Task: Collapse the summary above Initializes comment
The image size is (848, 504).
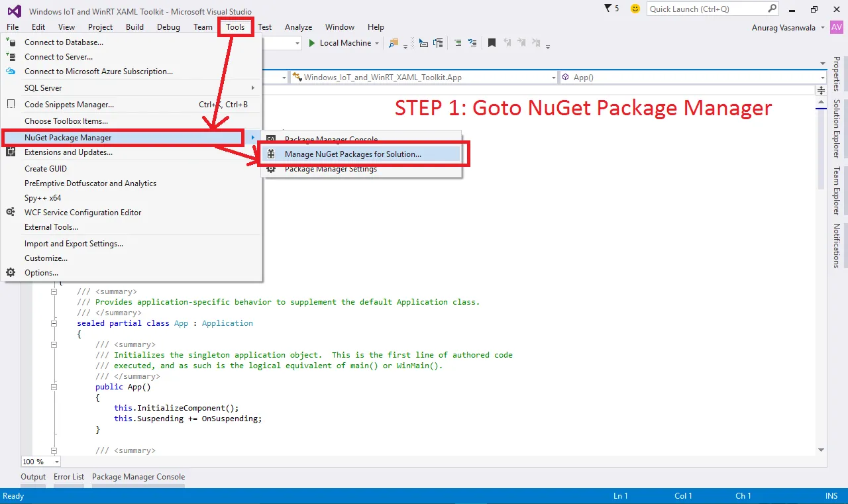Action: pyautogui.click(x=54, y=344)
